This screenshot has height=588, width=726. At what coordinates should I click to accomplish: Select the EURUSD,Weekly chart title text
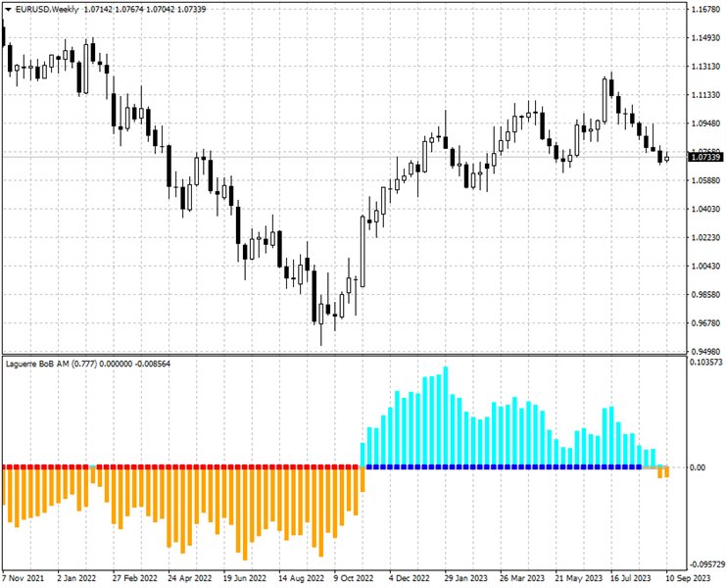(47, 9)
